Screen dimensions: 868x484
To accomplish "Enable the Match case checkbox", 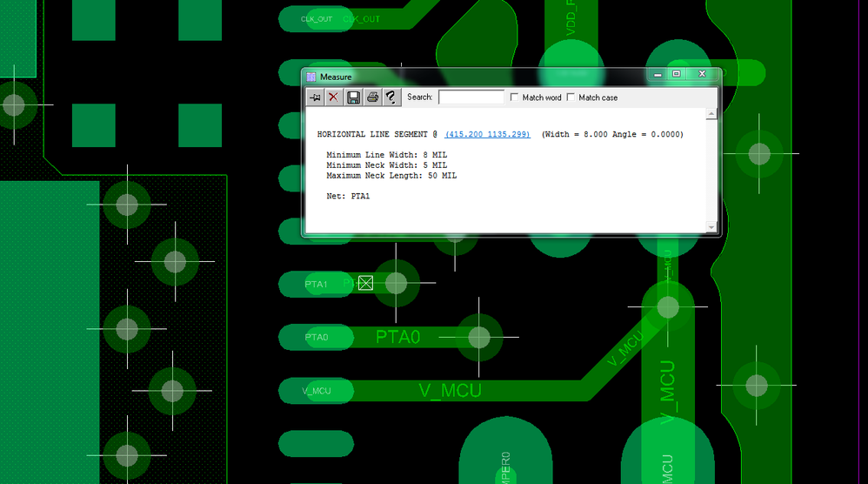I will point(571,97).
